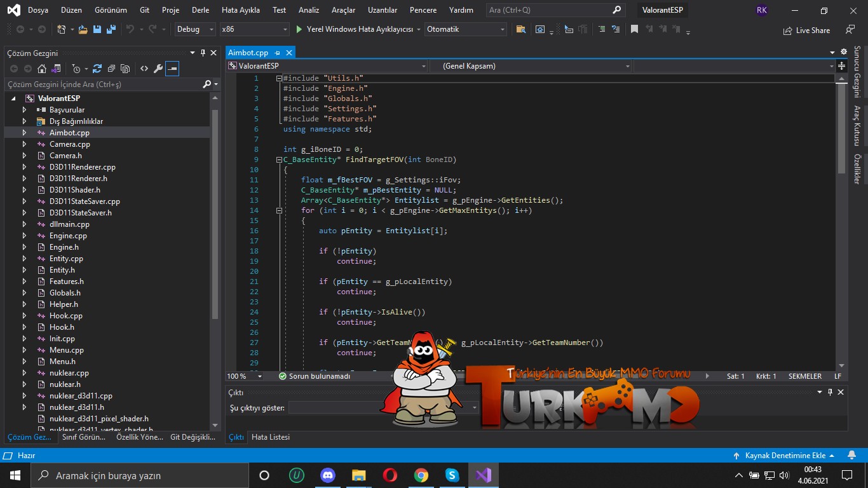Open the Debug configuration dropdown
868x488 pixels.
point(196,29)
